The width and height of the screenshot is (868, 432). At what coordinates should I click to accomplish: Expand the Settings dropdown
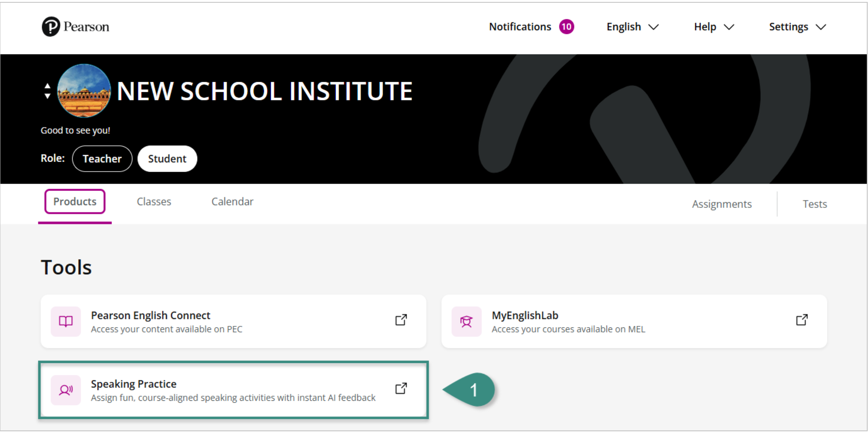pos(797,27)
